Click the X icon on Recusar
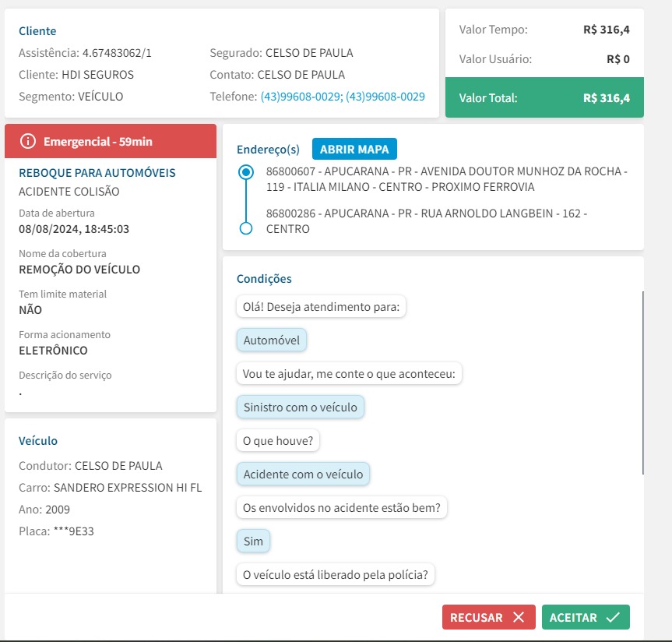The image size is (672, 642). (519, 617)
